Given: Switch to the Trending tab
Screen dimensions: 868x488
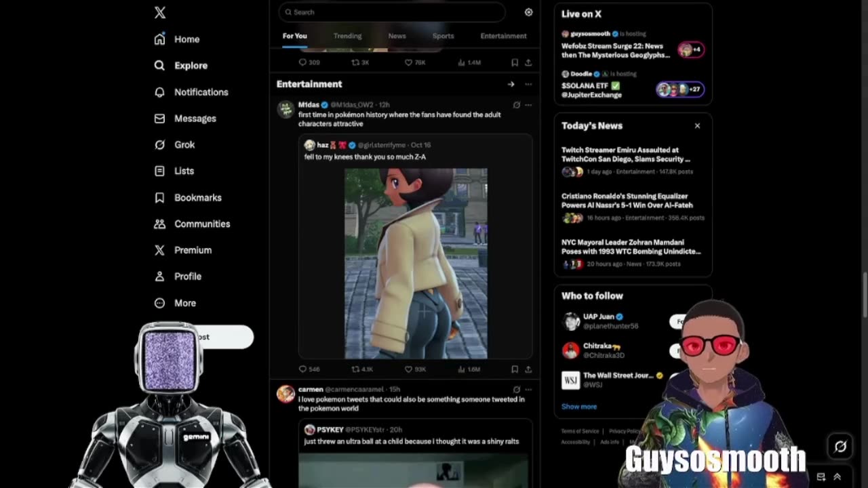Looking at the screenshot, I should (347, 36).
